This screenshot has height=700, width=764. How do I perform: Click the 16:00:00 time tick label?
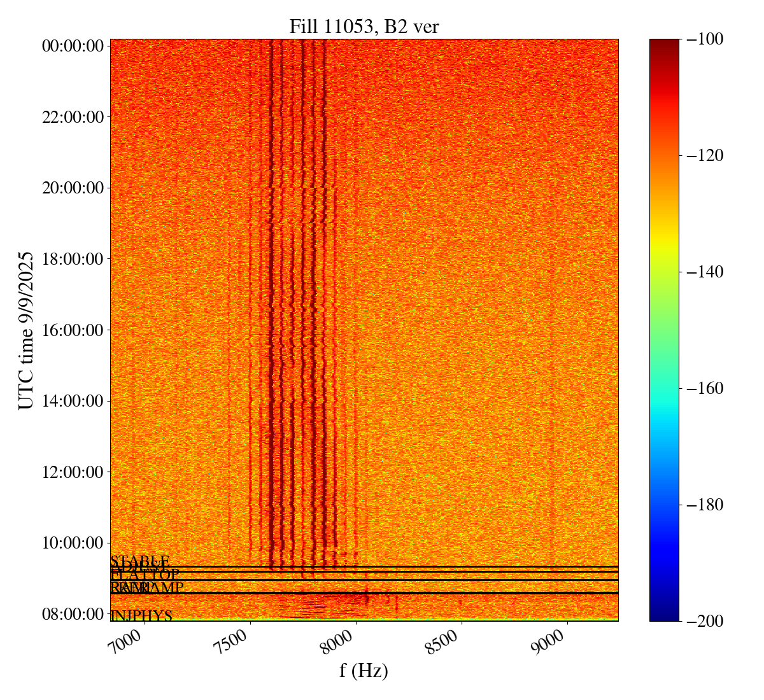[x=73, y=330]
